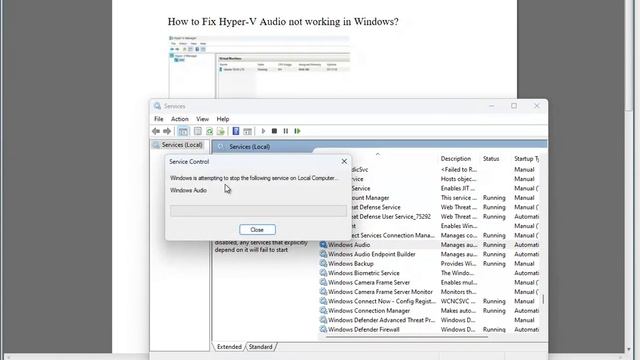The height and width of the screenshot is (360, 640).
Task: Select the Windows Backup row
Action: (429, 263)
